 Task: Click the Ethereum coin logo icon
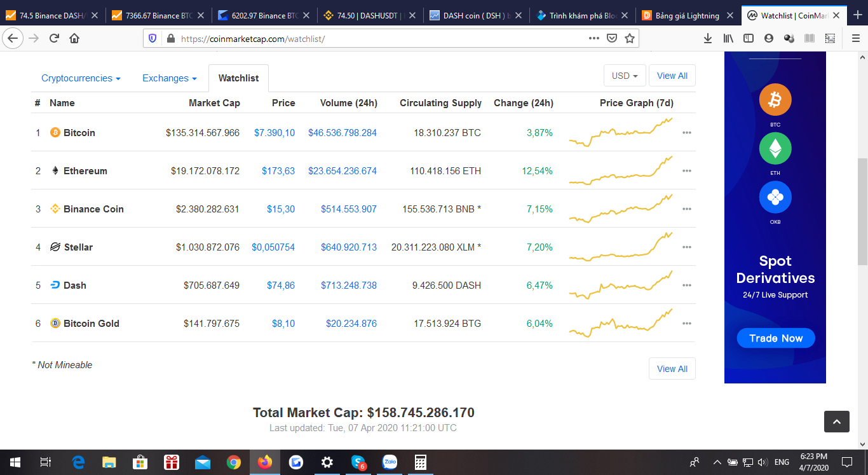coord(55,171)
